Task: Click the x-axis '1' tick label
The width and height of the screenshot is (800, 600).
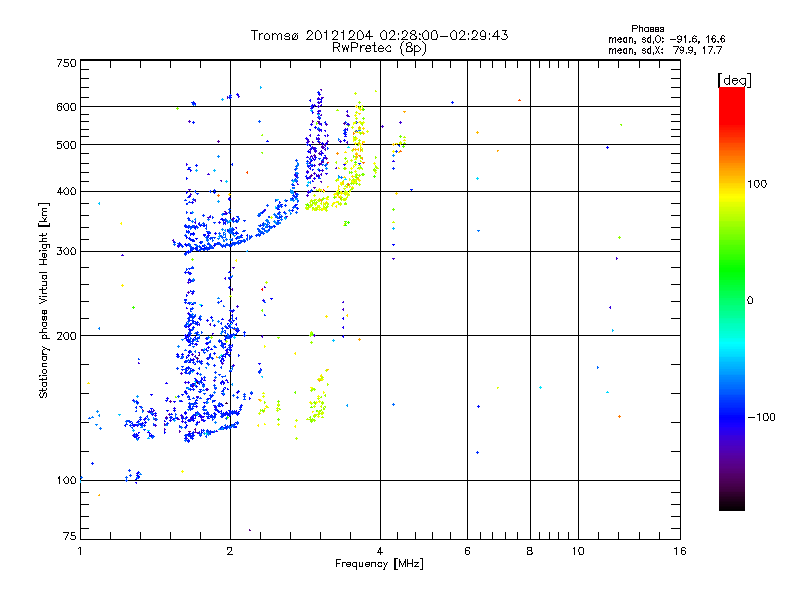Action: (80, 551)
